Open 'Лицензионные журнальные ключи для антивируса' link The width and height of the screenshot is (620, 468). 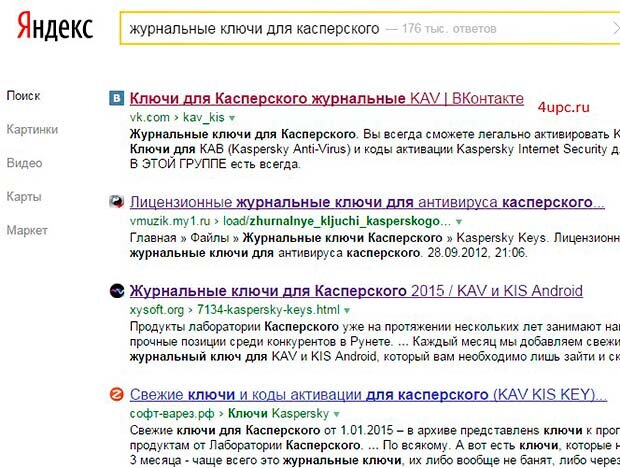367,202
